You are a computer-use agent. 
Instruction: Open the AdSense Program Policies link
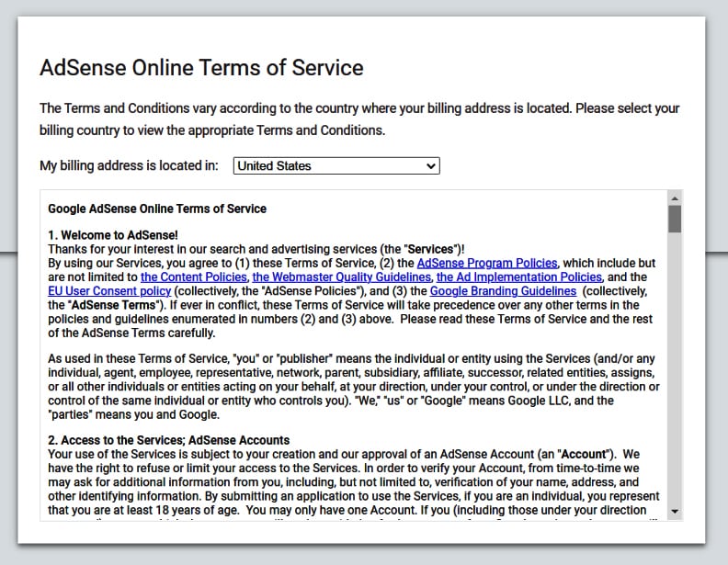pos(486,263)
